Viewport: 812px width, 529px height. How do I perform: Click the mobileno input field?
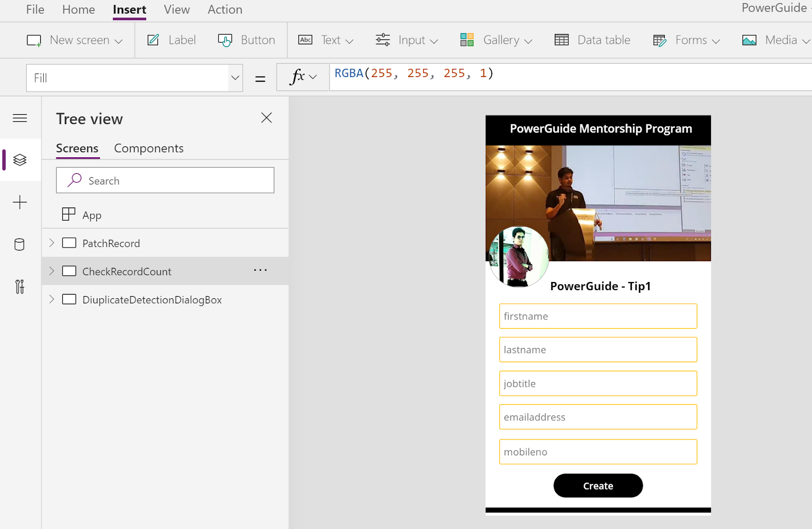coord(598,451)
